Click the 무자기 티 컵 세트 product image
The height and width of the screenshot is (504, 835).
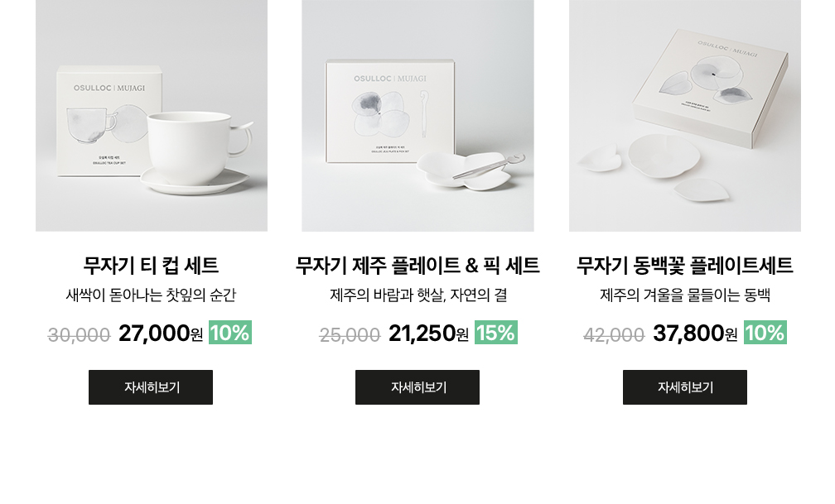(152, 116)
